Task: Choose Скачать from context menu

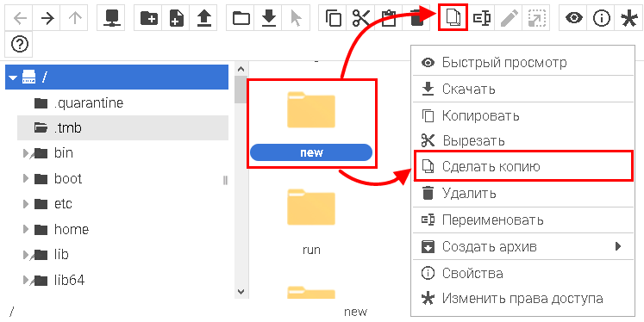Action: click(522, 89)
